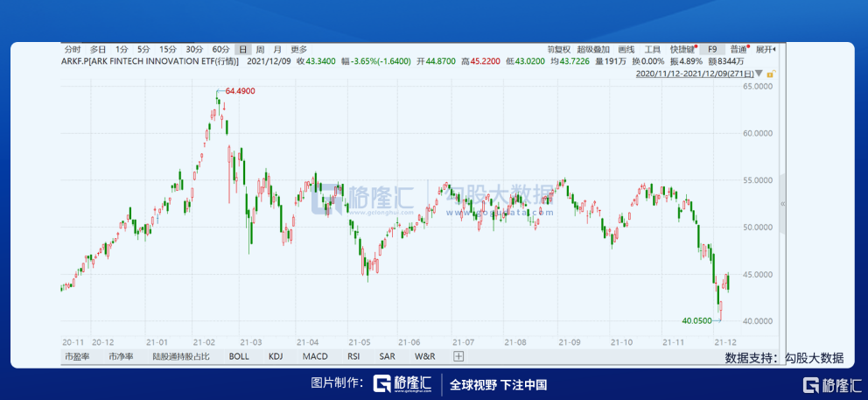Screen dimensions: 868x400
Task: Click the 64.4900 high price marker
Action: tap(241, 90)
